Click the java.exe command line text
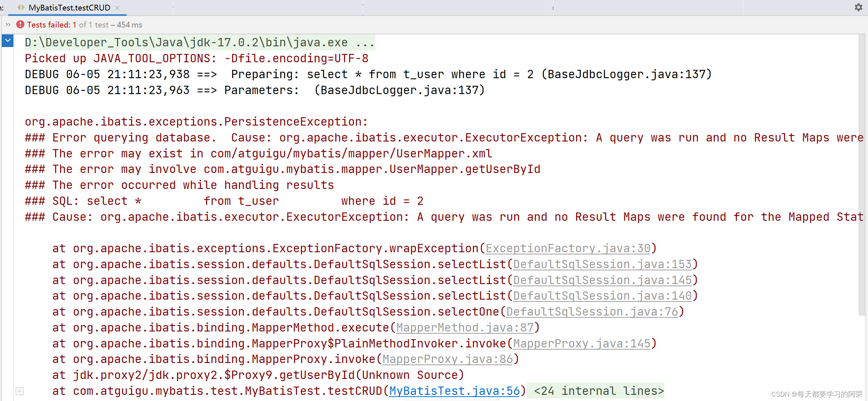Screen dimensions: 868x401 coord(200,42)
